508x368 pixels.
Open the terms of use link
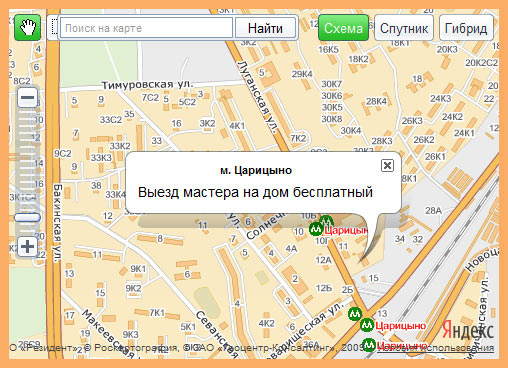coord(436,348)
